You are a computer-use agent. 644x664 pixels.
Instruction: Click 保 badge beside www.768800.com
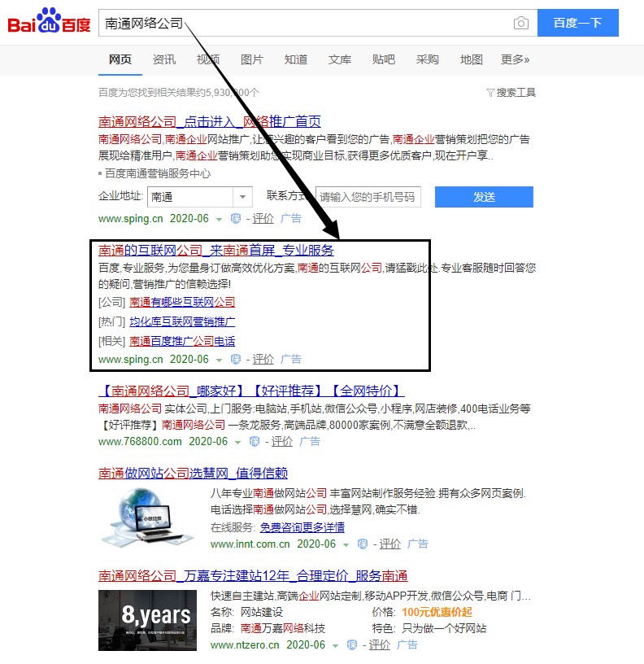(x=255, y=442)
